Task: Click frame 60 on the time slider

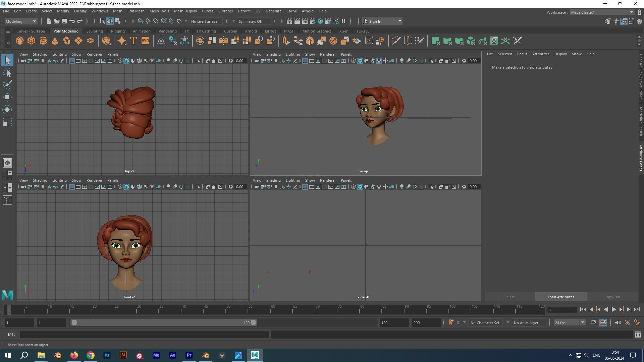Action: pyautogui.click(x=273, y=309)
